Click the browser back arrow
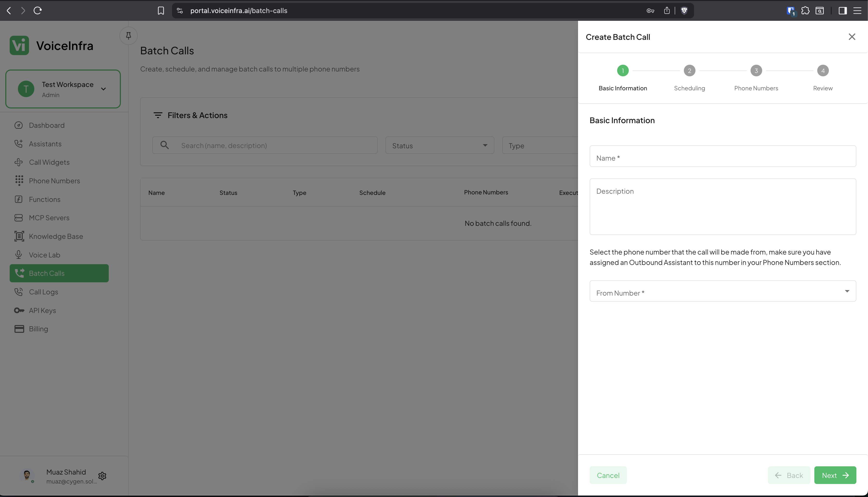The height and width of the screenshot is (497, 868). coord(9,11)
